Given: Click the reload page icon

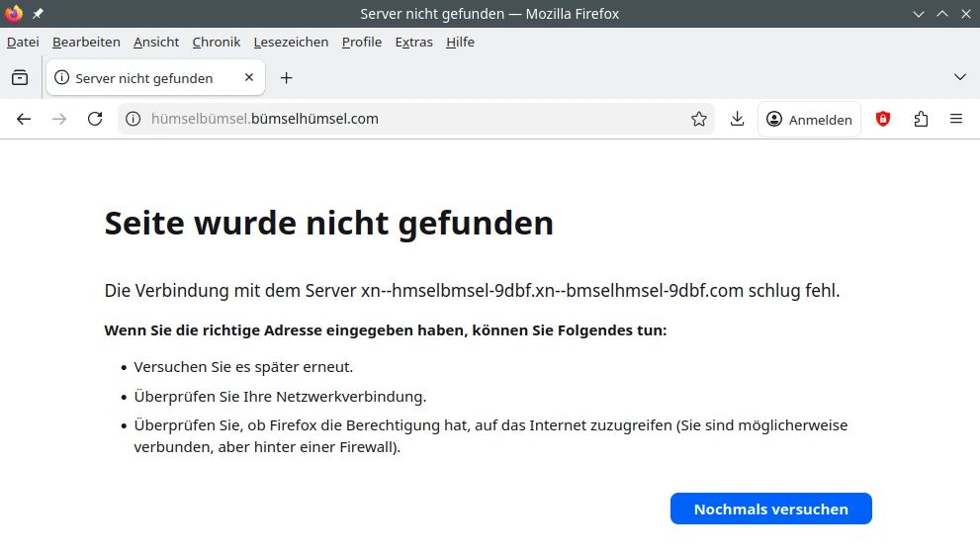Looking at the screenshot, I should 95,119.
